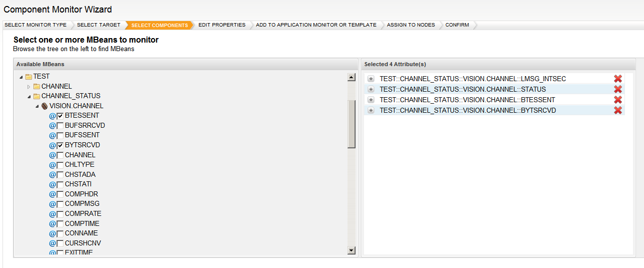Expand the CHANNEL folder node
The width and height of the screenshot is (644, 268).
coord(29,87)
